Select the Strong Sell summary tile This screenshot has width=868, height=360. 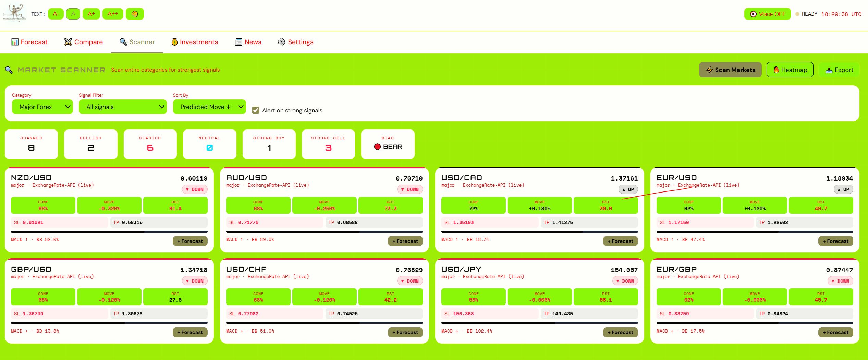point(328,144)
